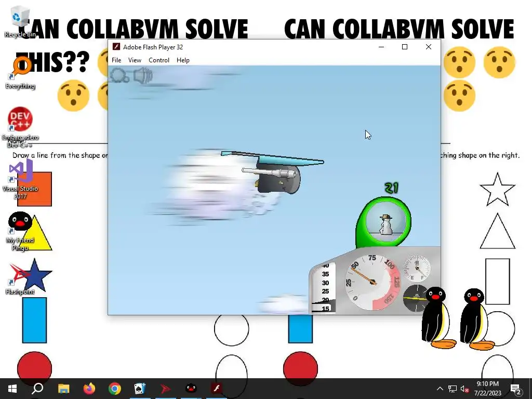Image resolution: width=532 pixels, height=399 pixels.
Task: Select Embarcadero Dev-C++ desktop shortcut
Action: point(20,127)
